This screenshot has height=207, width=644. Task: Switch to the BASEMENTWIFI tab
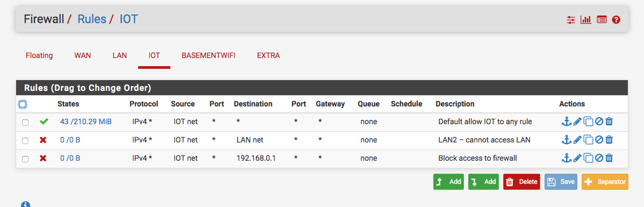(209, 55)
